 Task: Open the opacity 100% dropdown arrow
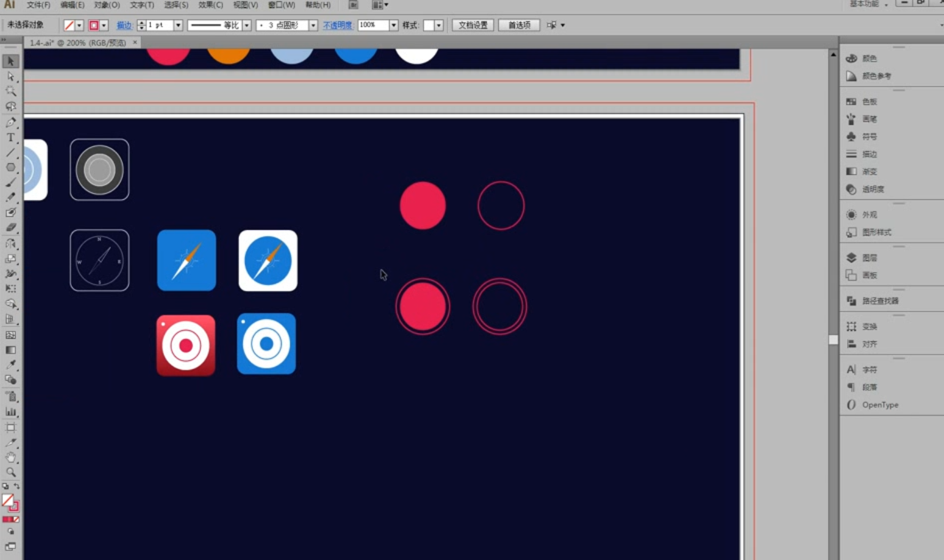click(x=393, y=26)
